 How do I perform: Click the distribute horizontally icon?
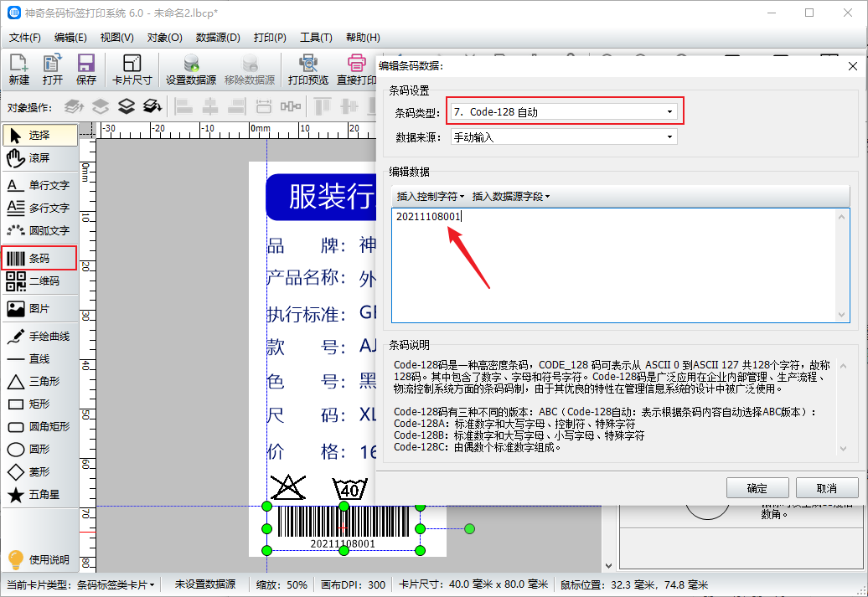pyautogui.click(x=291, y=106)
